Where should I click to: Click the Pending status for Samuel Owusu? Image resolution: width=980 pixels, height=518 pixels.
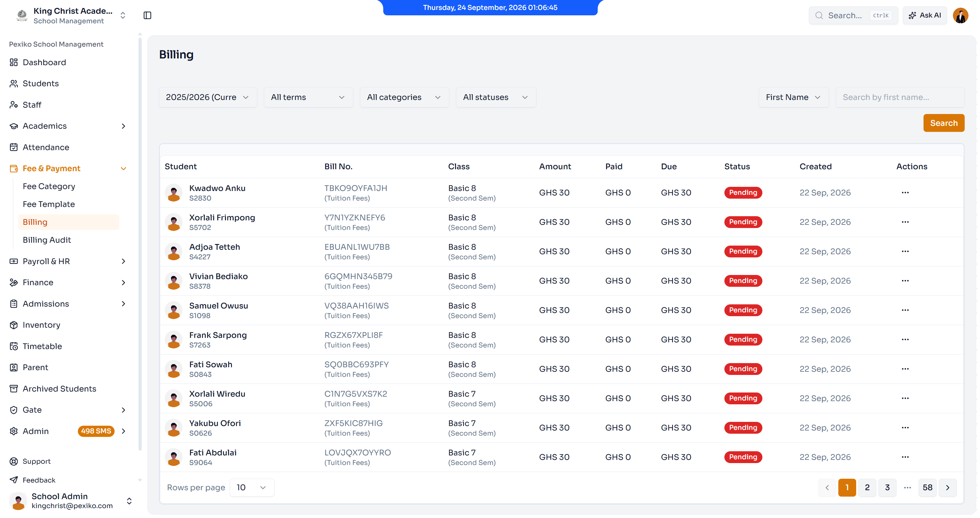(743, 310)
